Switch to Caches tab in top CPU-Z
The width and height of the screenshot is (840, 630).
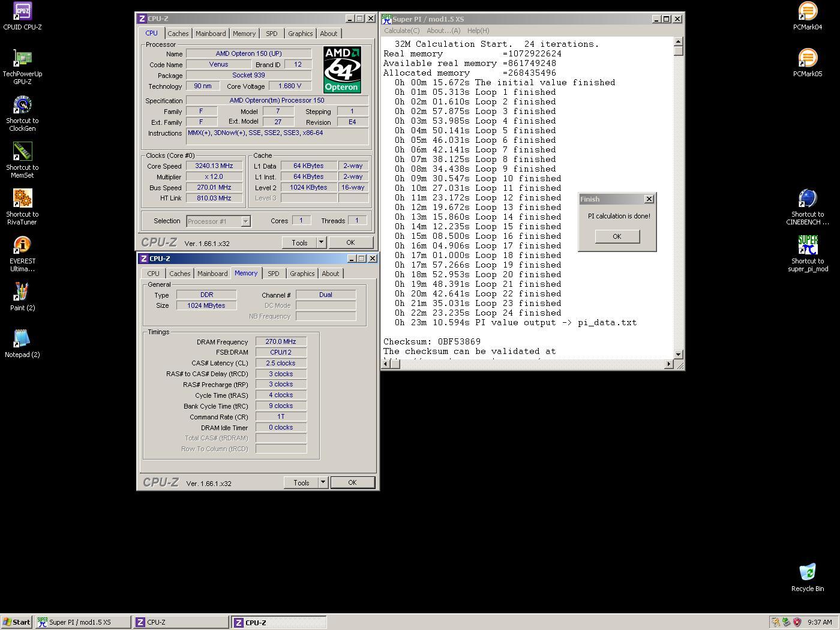178,34
